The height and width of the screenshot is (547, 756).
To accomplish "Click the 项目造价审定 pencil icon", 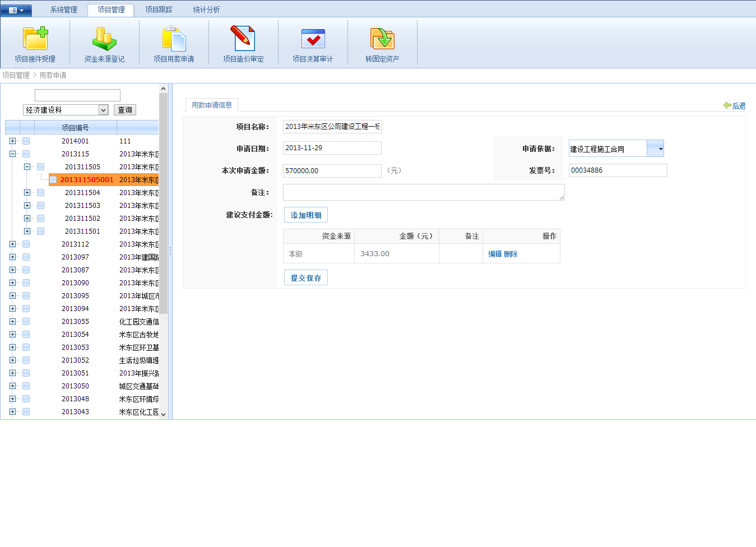I will 243,39.
